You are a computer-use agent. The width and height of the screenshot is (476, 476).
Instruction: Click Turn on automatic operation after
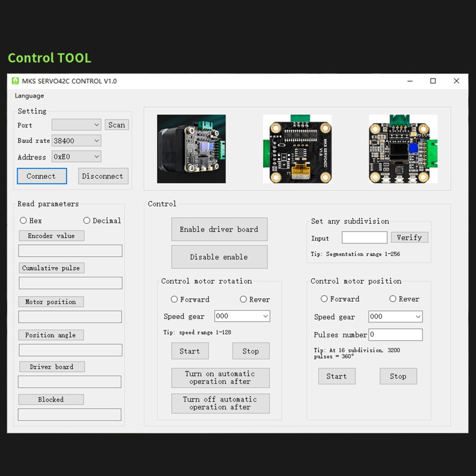coord(220,377)
